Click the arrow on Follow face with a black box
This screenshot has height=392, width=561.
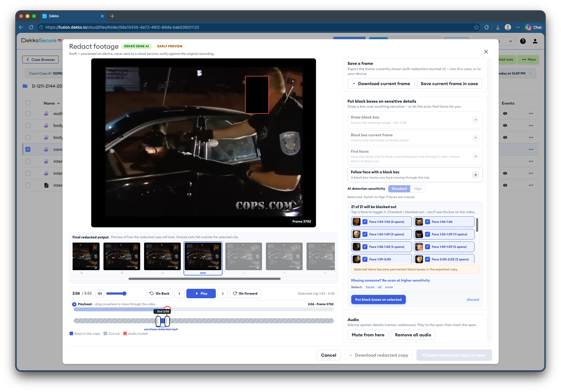476,175
